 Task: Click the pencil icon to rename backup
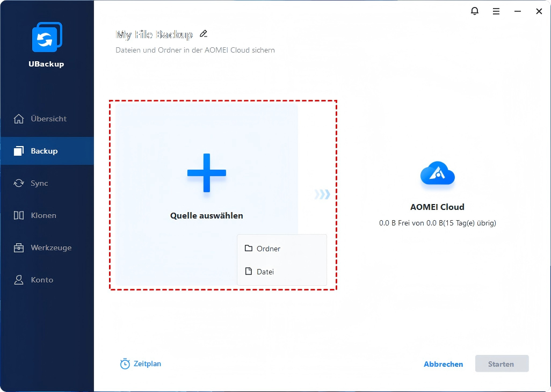(203, 34)
